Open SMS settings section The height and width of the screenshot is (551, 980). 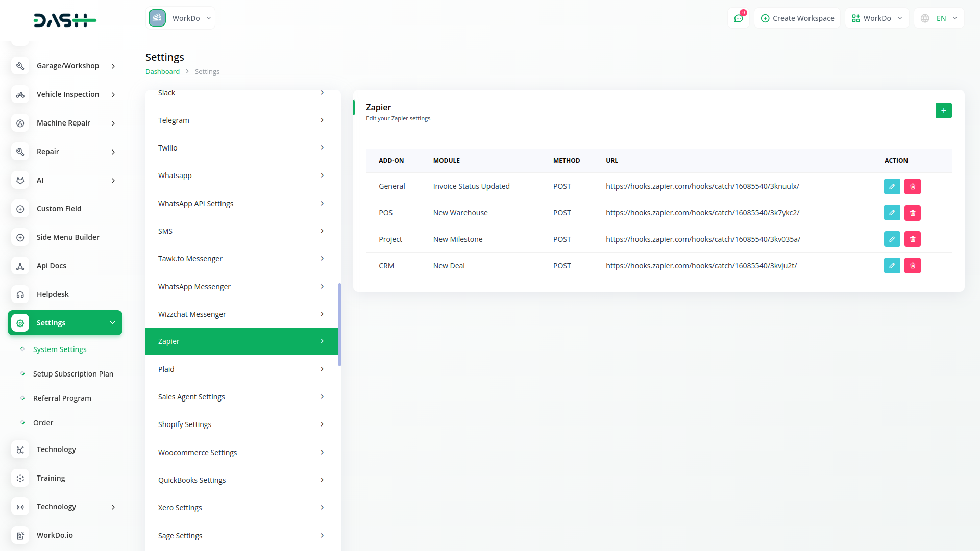click(x=242, y=231)
